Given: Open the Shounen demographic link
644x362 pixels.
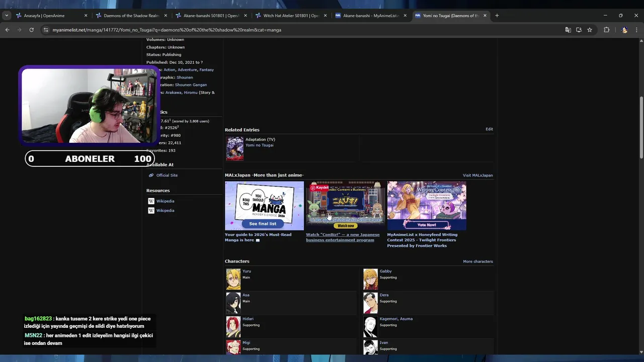Looking at the screenshot, I should click(x=185, y=77).
